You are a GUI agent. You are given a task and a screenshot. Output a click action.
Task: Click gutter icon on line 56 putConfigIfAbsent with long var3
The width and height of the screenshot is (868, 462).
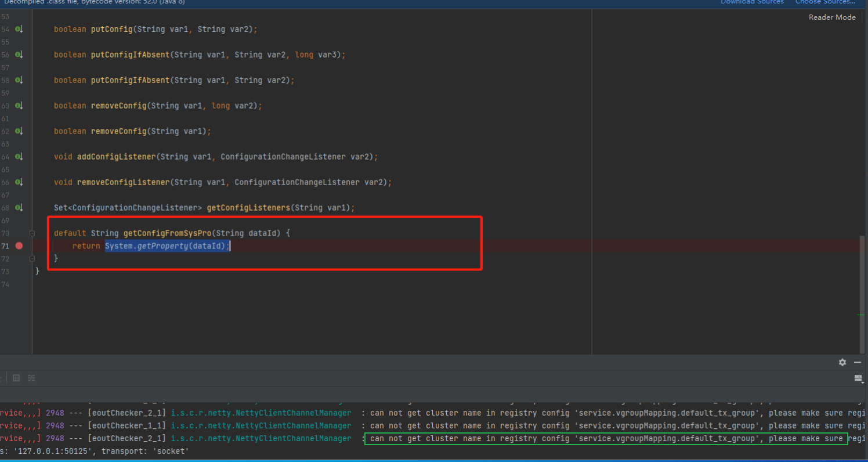pyautogui.click(x=19, y=55)
